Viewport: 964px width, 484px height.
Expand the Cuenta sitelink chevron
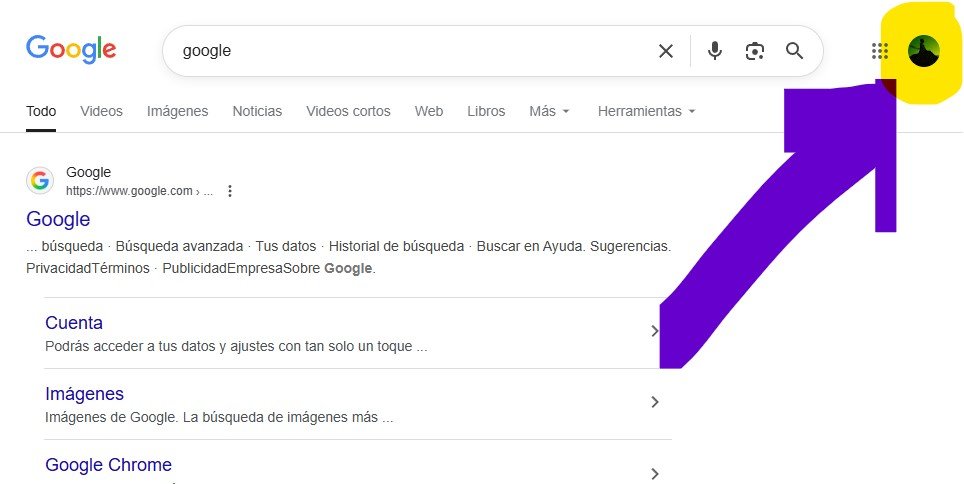655,331
